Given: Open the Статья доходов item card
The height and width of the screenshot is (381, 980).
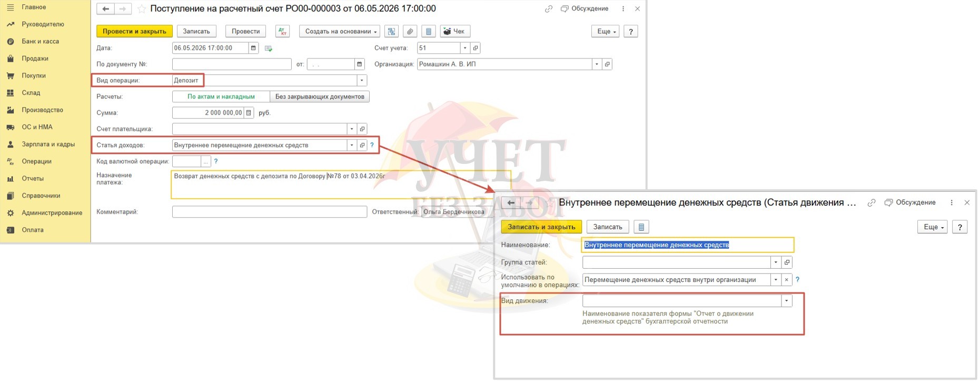Looking at the screenshot, I should click(x=362, y=145).
